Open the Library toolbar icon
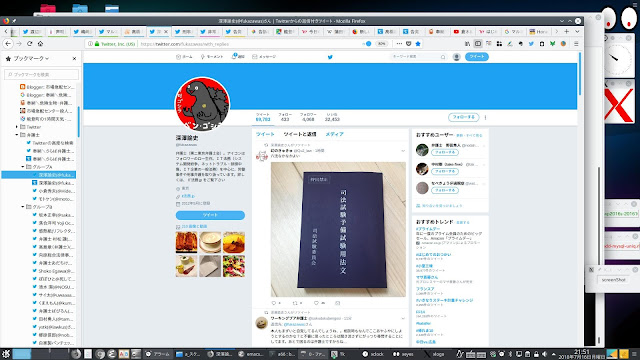The height and width of the screenshot is (360, 640). [x=467, y=44]
